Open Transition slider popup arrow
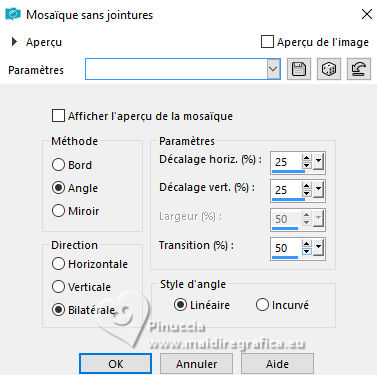Viewport: 377px width, 375px height. point(318,247)
